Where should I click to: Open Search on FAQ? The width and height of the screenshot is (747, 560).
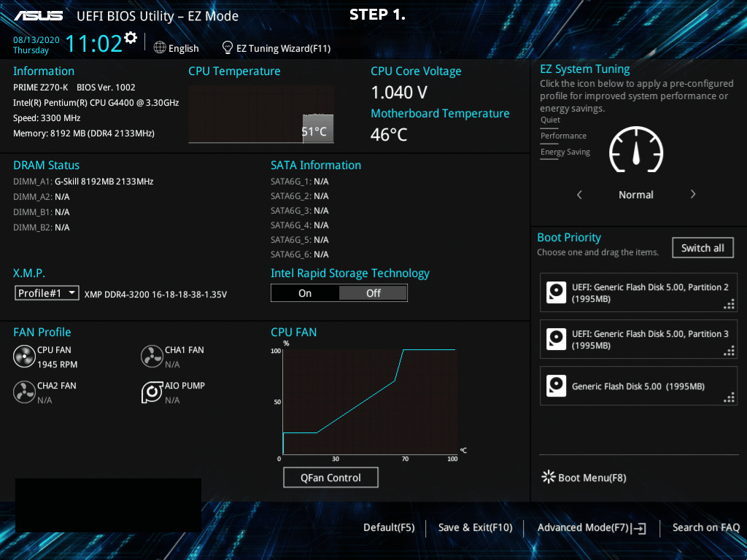pyautogui.click(x=706, y=527)
